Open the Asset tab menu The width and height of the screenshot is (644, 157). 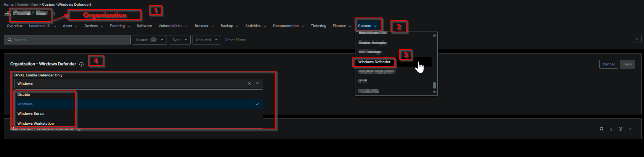coord(70,26)
